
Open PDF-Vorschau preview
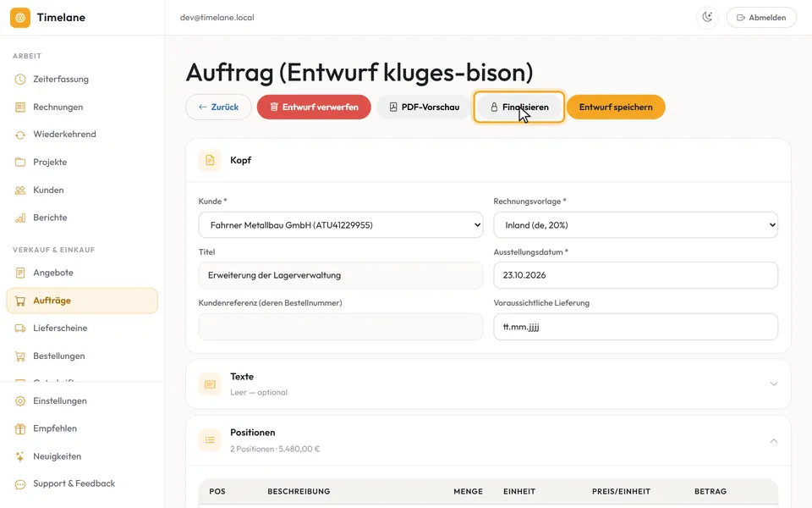click(424, 108)
